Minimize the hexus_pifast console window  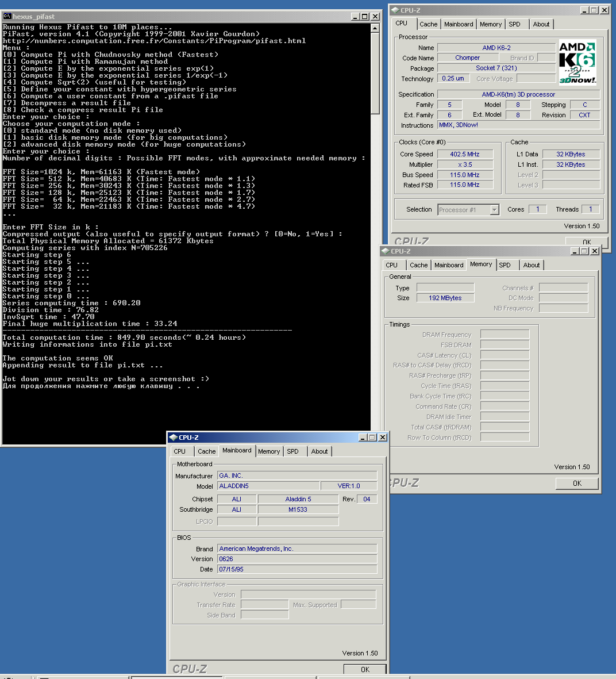[x=355, y=17]
